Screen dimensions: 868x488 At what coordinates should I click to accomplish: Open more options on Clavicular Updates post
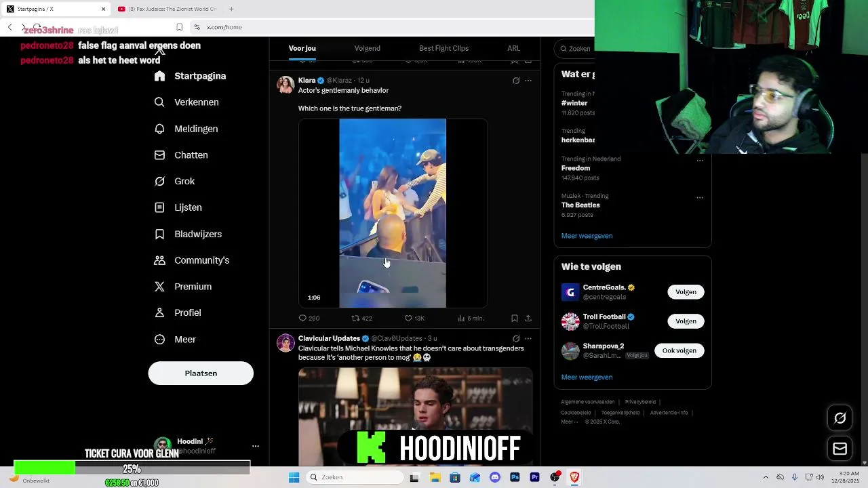click(x=528, y=338)
